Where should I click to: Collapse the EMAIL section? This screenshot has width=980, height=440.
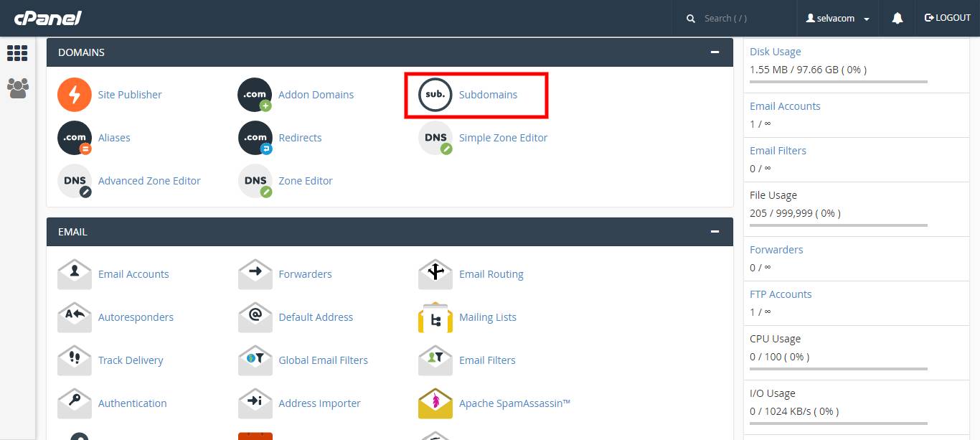click(715, 232)
